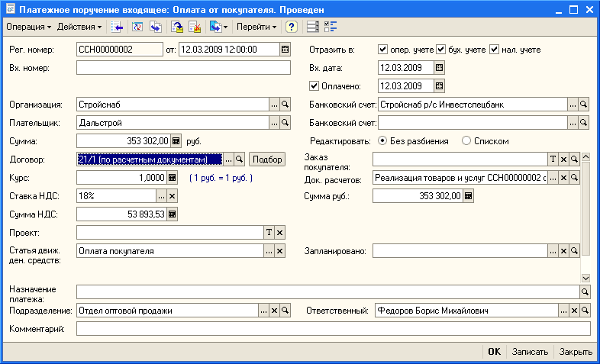Click the Записать button
This screenshot has height=364, width=600.
(x=530, y=352)
